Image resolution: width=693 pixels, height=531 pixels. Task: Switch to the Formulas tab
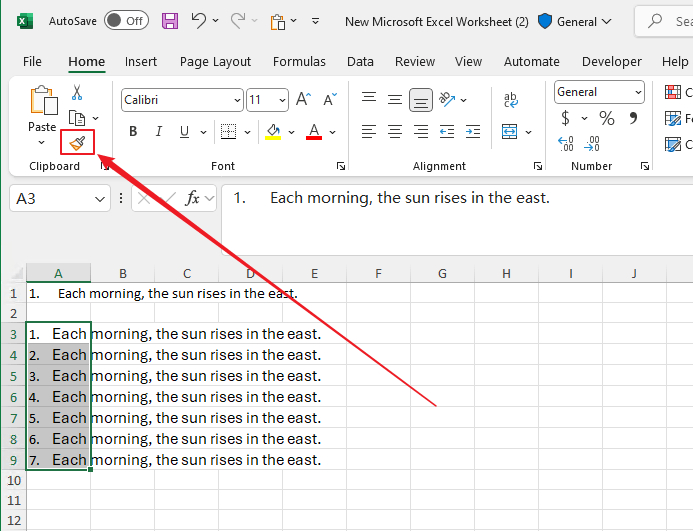[x=299, y=62]
